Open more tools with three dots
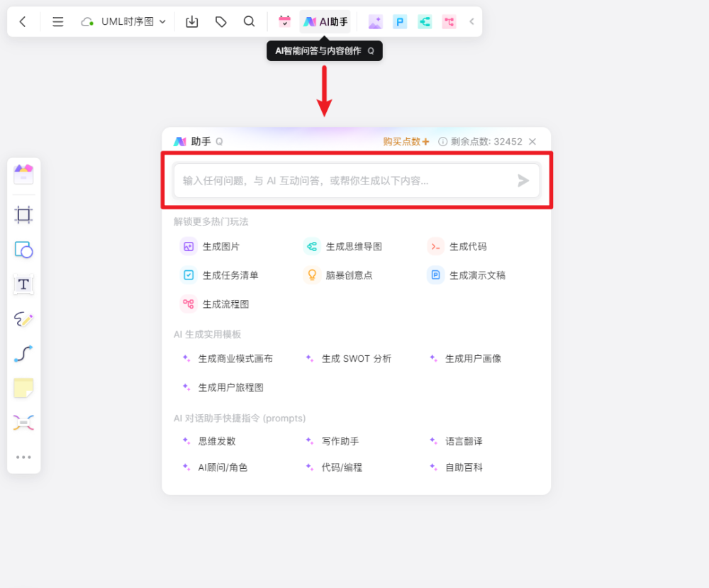This screenshot has height=588, width=709. (23, 457)
